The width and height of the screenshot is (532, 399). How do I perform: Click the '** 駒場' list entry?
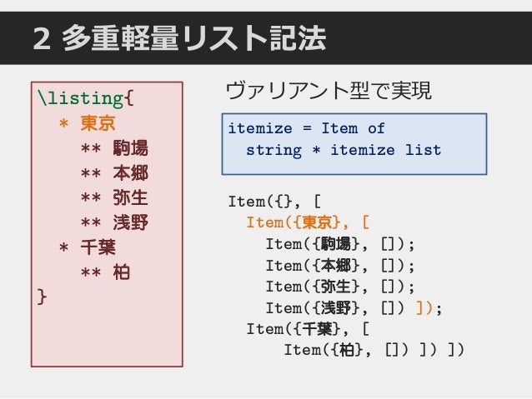point(114,148)
